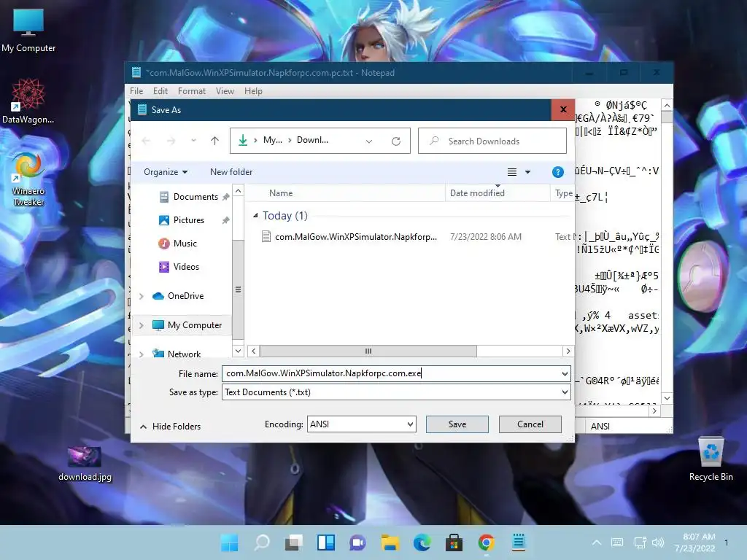Click the Search Downloads field
The height and width of the screenshot is (560, 747).
(x=492, y=141)
